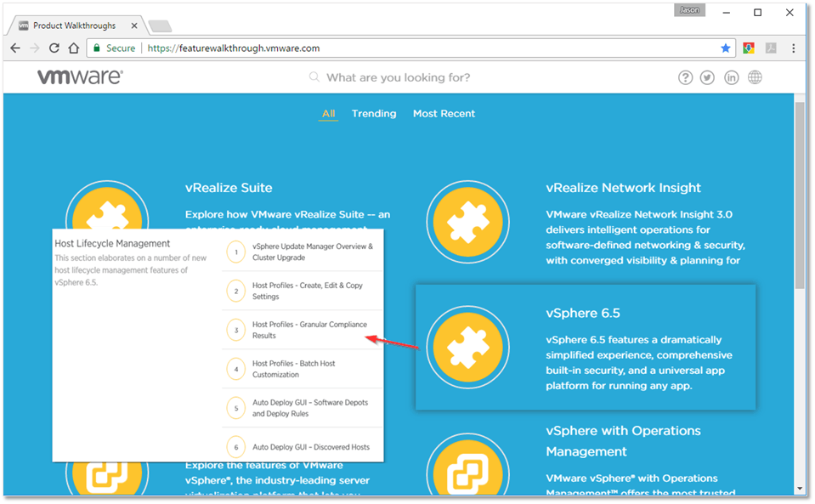Open Auto Deploy GUI - Discovered Hosts

[311, 447]
